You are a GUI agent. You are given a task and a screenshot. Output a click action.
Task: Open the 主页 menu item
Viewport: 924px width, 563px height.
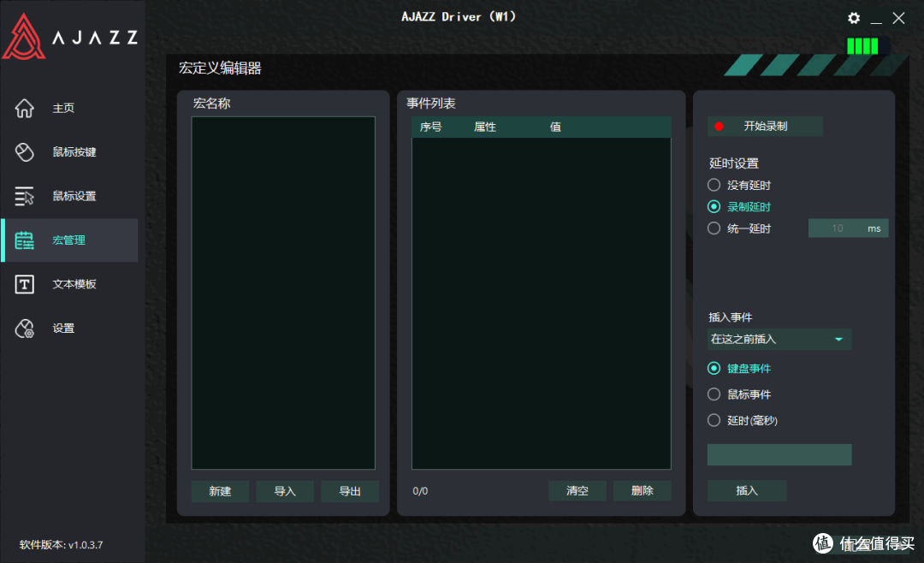(63, 108)
